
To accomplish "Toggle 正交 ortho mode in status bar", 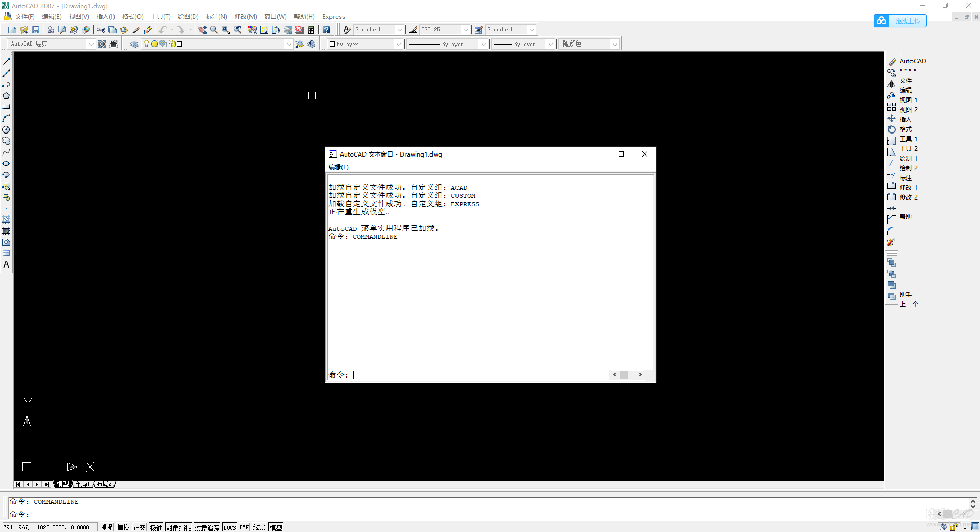I will point(140,527).
